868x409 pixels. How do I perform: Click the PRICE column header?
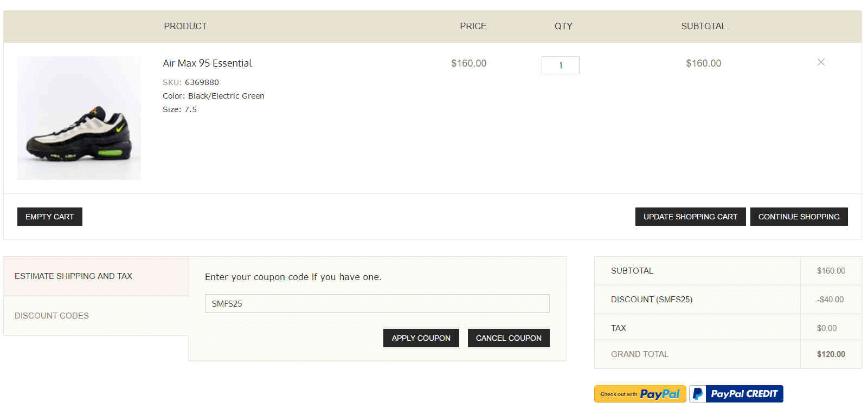[x=473, y=26]
